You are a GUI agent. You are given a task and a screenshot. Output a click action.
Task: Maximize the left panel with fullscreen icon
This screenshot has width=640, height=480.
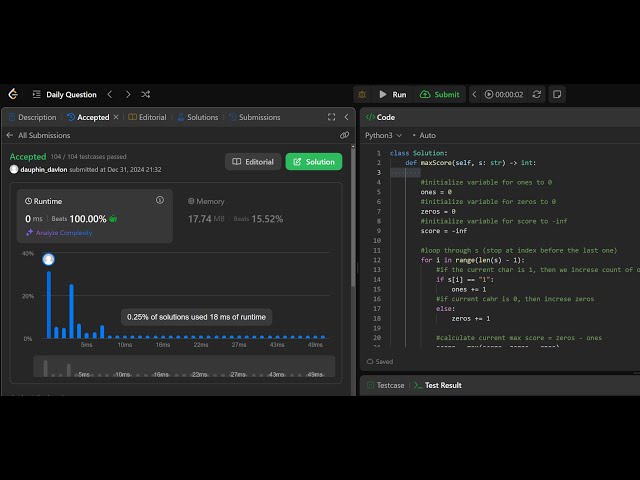click(x=331, y=117)
